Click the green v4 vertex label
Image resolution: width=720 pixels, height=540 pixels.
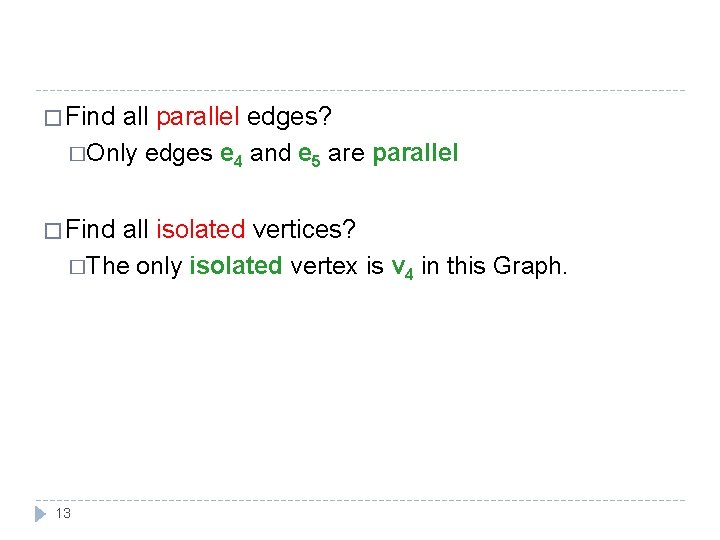click(402, 268)
